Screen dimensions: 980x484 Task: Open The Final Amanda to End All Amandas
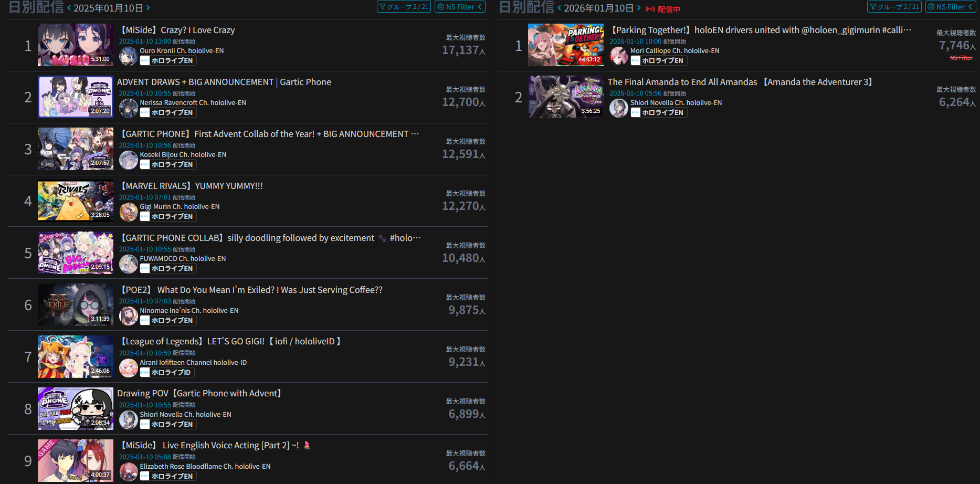click(742, 82)
